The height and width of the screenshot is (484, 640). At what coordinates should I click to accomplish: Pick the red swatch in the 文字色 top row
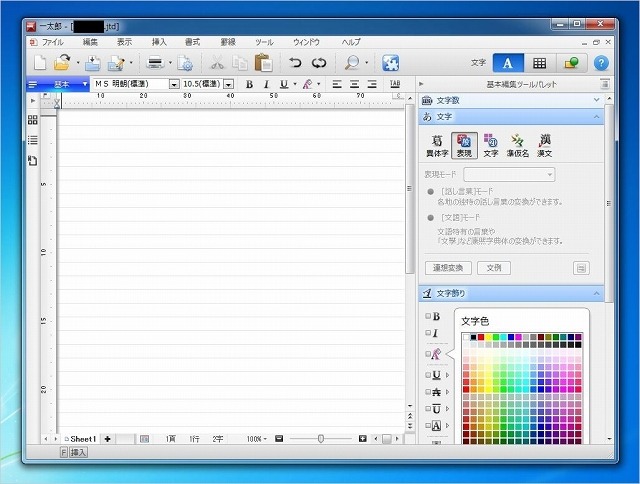(x=482, y=338)
